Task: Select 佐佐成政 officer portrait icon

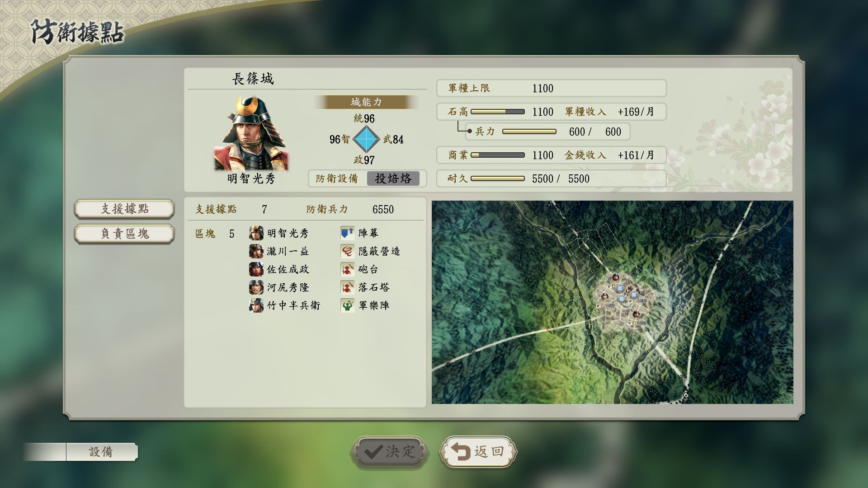Action: coord(256,269)
